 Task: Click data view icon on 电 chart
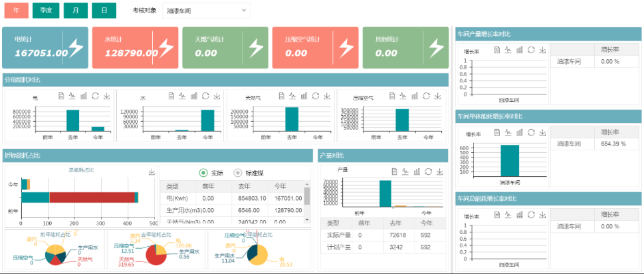pos(60,96)
